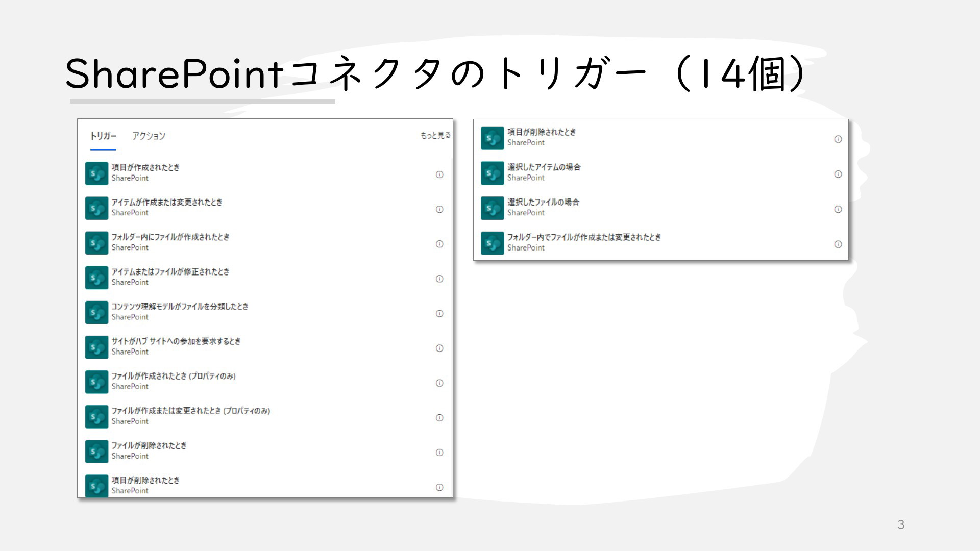Select trigger 選択したファイルの場合

(661, 208)
